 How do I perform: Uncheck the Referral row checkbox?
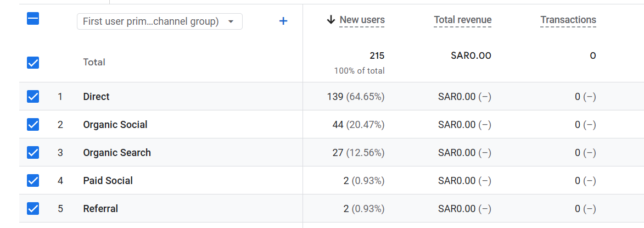pyautogui.click(x=33, y=209)
